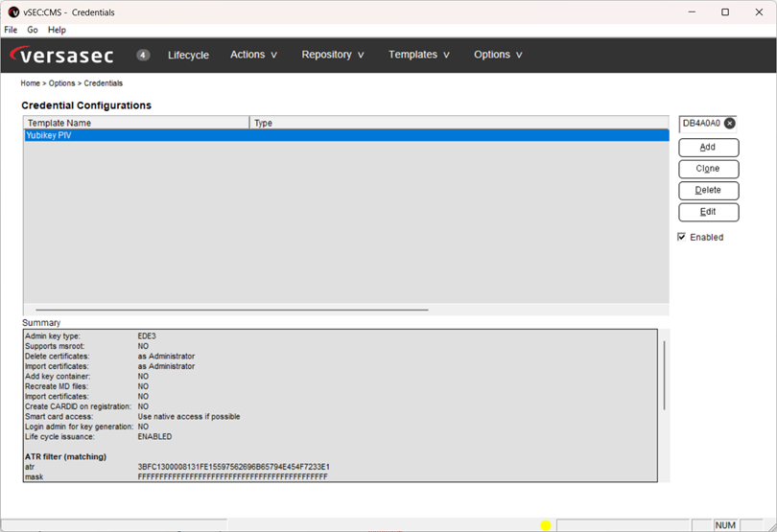
Task: Click the notification badge showing 4
Action: coord(143,55)
